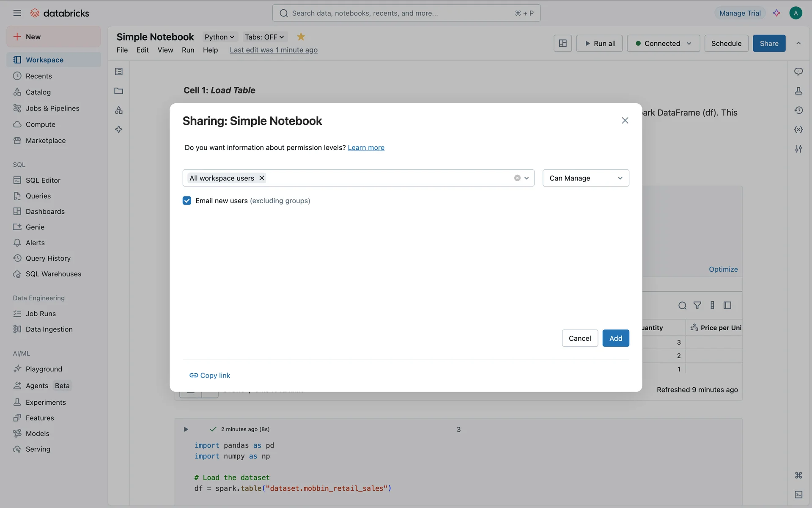812x508 pixels.
Task: Toggle the hamburger sidebar menu
Action: 17,13
